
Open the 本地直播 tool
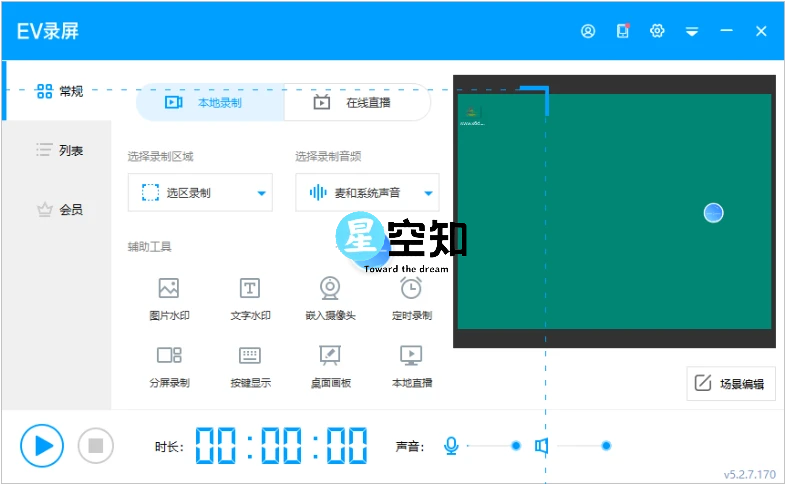tap(412, 366)
